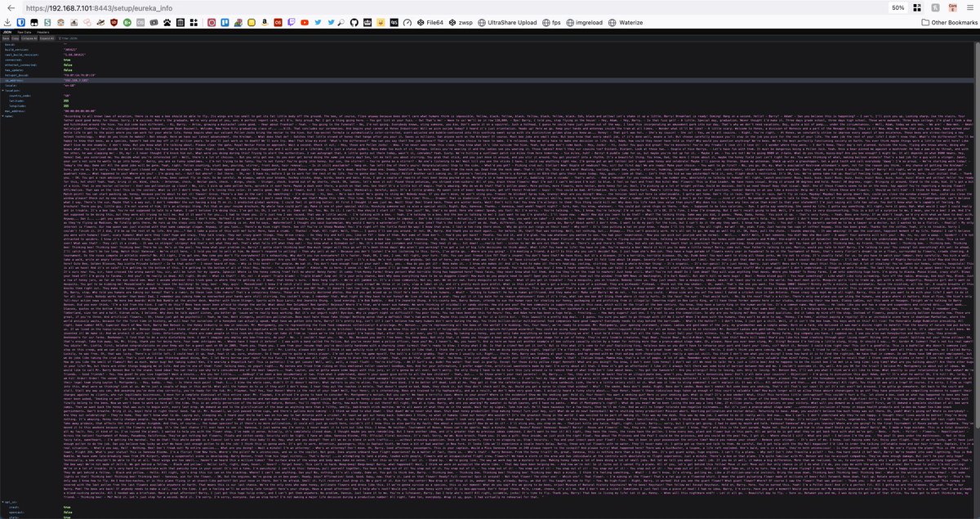Click the Copy button in JSON viewer
This screenshot has height=519, width=980.
pos(15,38)
